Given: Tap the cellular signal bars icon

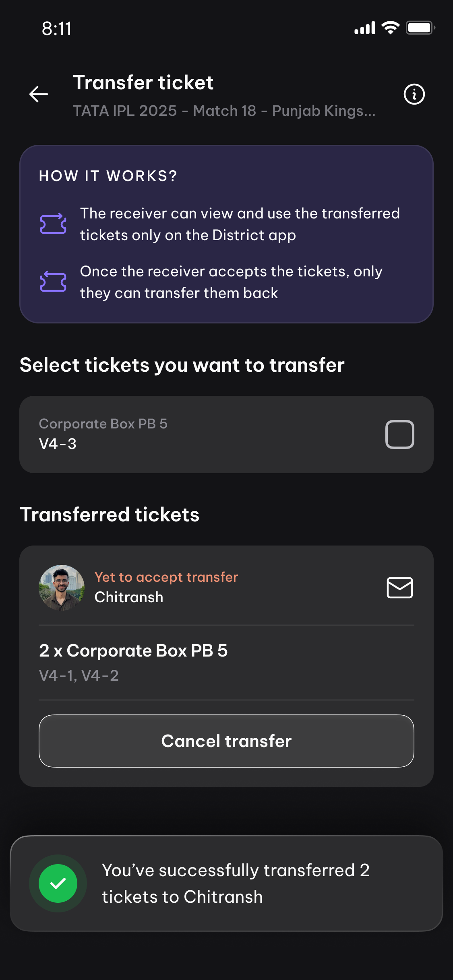Looking at the screenshot, I should click(x=365, y=28).
